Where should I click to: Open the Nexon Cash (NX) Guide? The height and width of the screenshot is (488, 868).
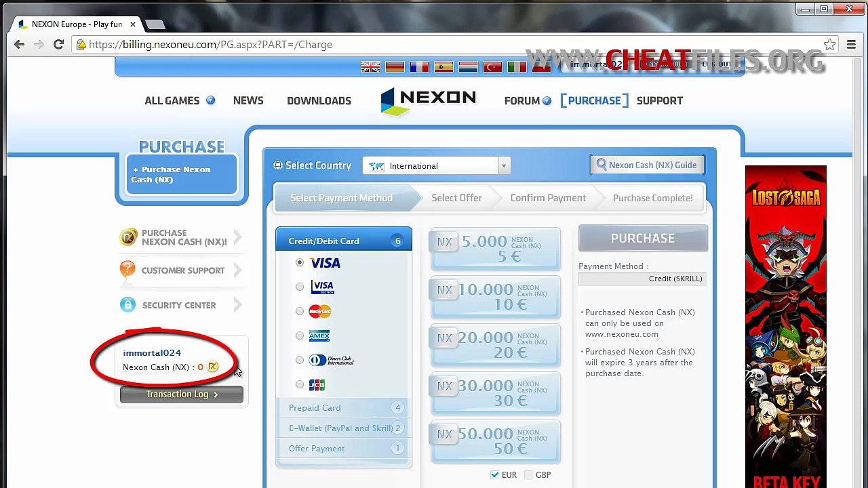tap(646, 165)
